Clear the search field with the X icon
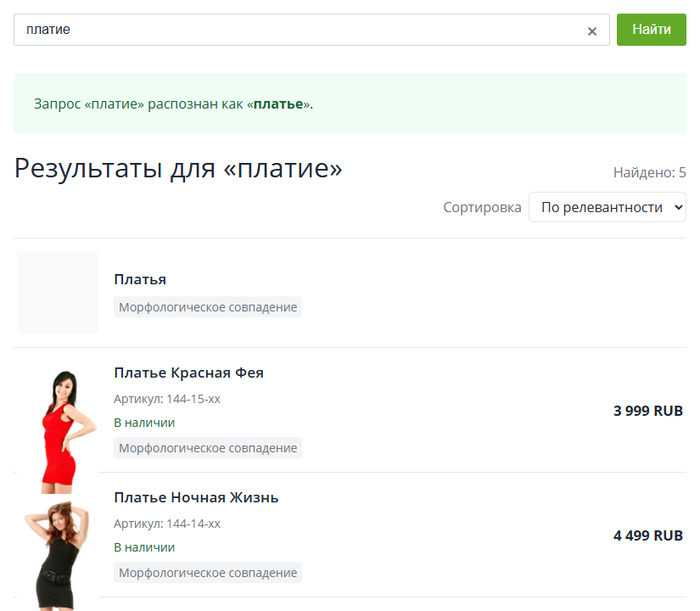This screenshot has height=611, width=700. tap(592, 31)
